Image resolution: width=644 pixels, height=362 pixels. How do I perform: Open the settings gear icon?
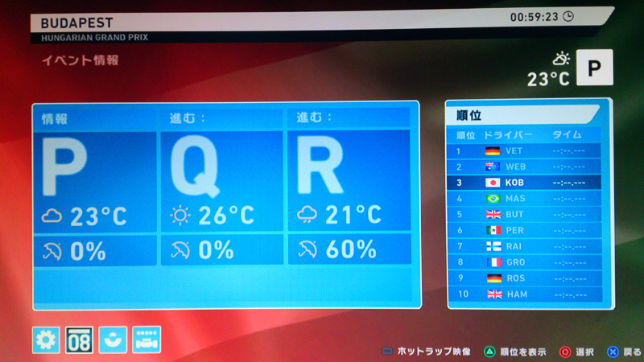click(46, 339)
